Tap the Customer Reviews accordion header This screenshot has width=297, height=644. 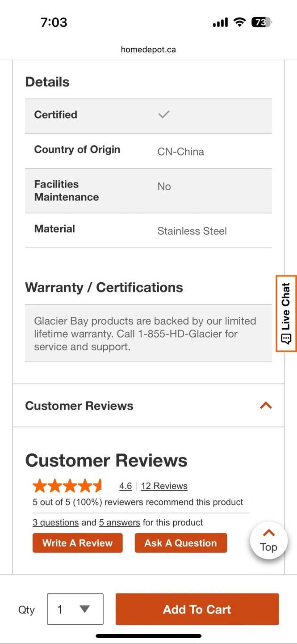(x=79, y=406)
